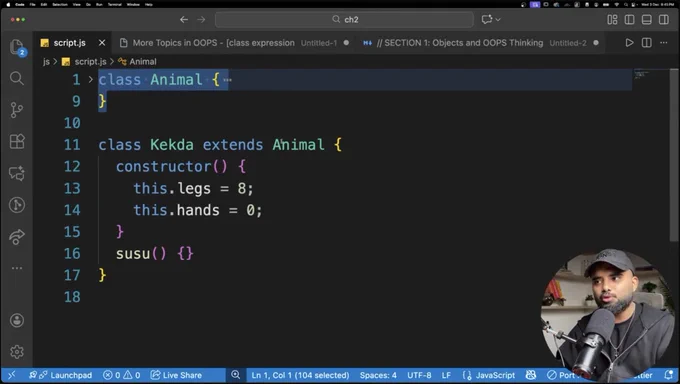Click the Customize Layout icon
Screen dimensions: 680x384
(x=612, y=20)
